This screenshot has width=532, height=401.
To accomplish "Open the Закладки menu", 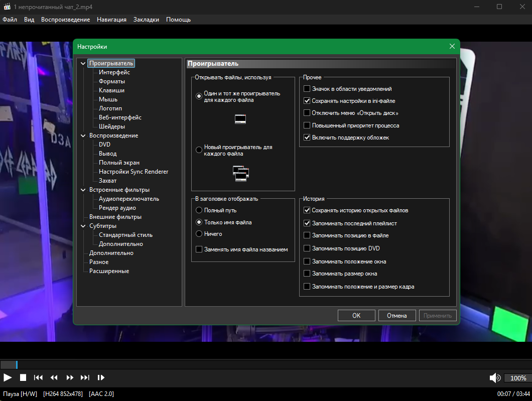I will pos(146,20).
